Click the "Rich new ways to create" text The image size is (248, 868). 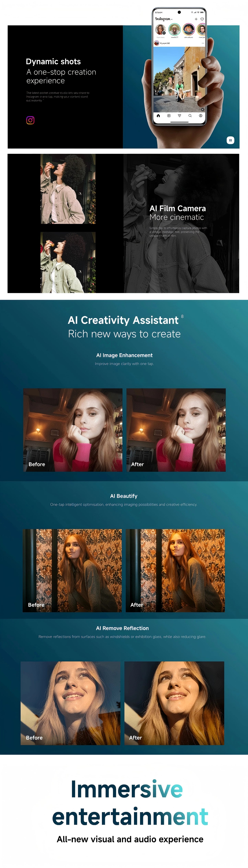pyautogui.click(x=124, y=334)
